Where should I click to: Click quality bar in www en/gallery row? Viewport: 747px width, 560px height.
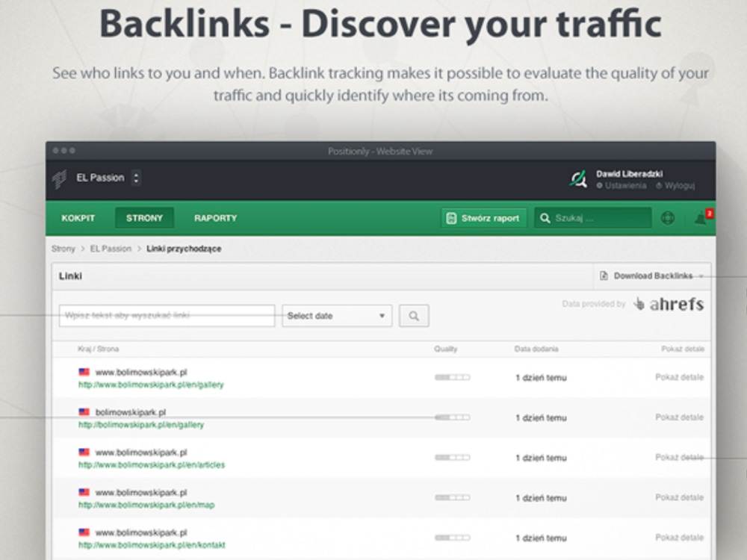[x=452, y=378]
